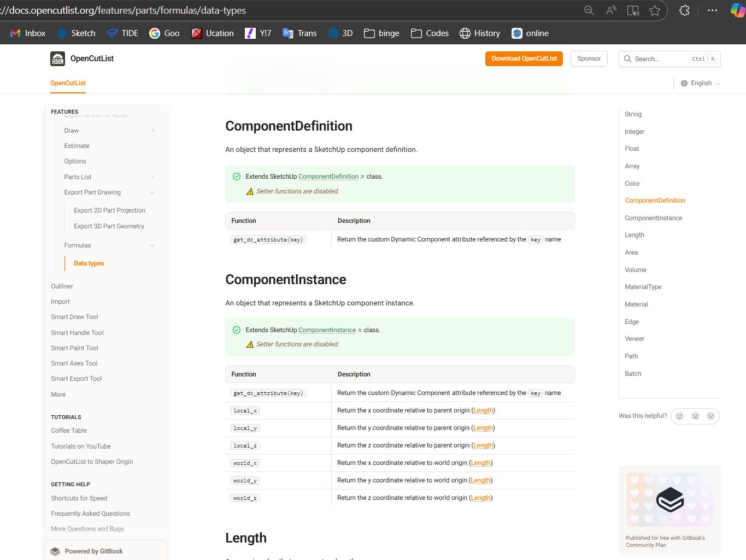The height and width of the screenshot is (560, 746).
Task: Open the ComponentDefinition SketchUp class link
Action: click(x=328, y=176)
